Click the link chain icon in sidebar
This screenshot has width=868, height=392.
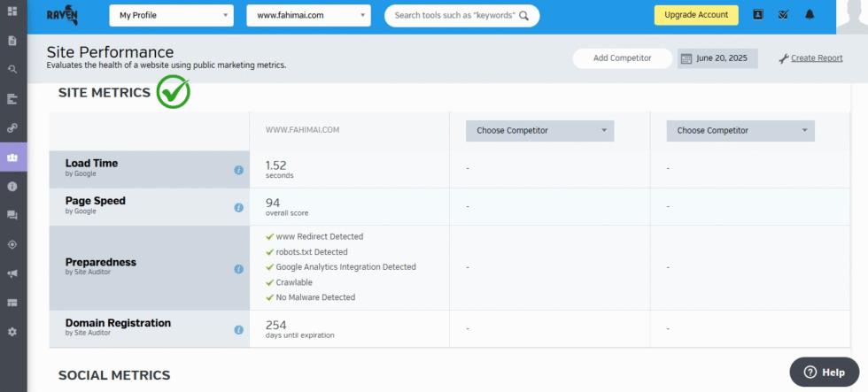12,128
